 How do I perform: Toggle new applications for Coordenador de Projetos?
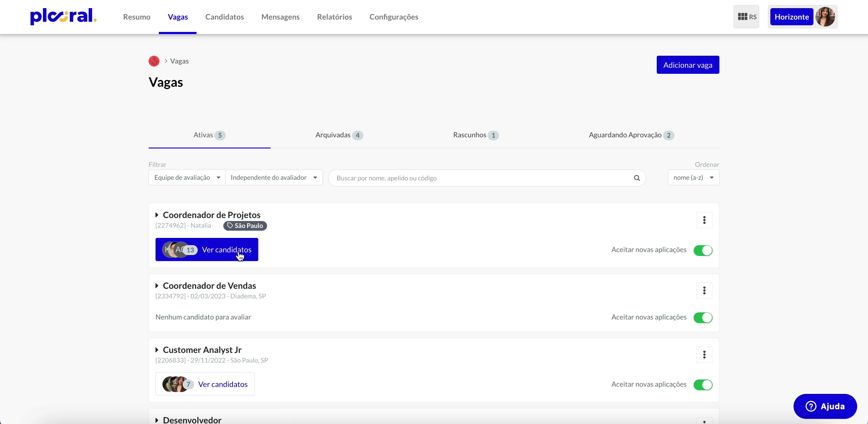click(x=703, y=250)
